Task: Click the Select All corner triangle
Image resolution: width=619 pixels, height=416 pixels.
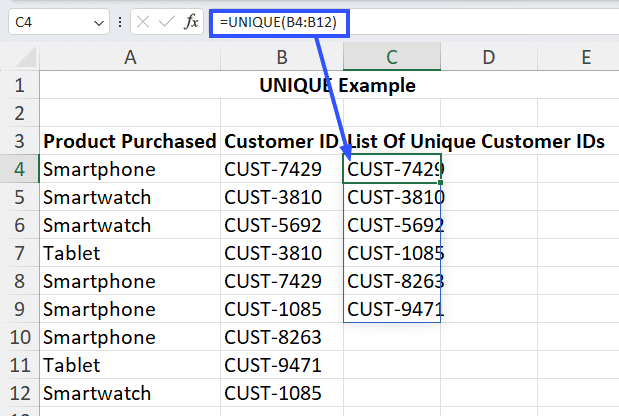Action: pos(26,58)
